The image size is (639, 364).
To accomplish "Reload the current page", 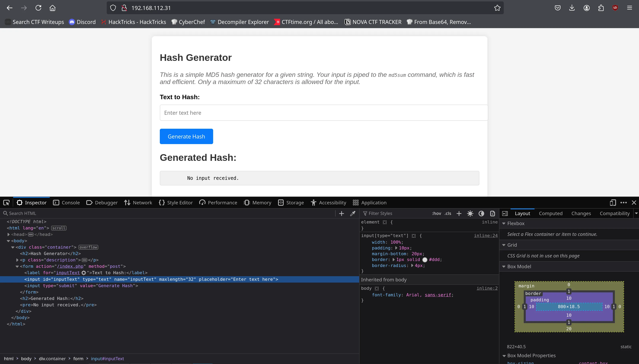I will (x=38, y=8).
